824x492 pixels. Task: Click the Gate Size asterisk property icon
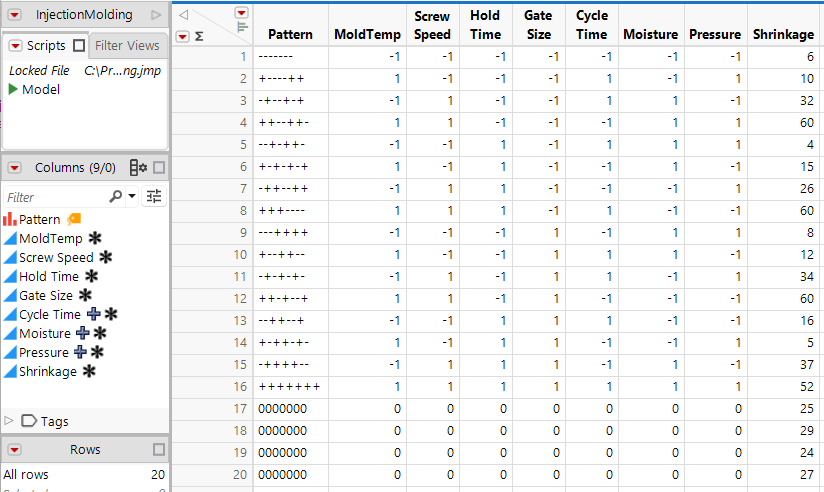click(85, 295)
